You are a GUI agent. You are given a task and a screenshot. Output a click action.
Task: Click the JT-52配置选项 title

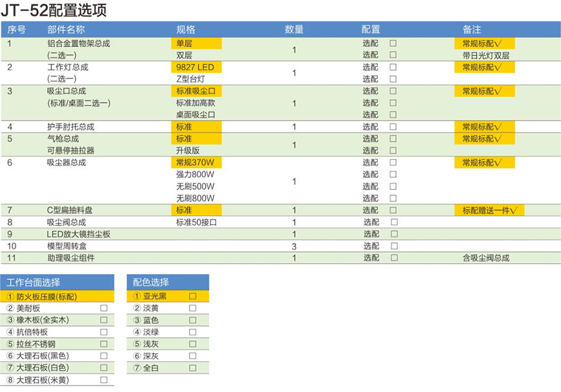[x=54, y=10]
